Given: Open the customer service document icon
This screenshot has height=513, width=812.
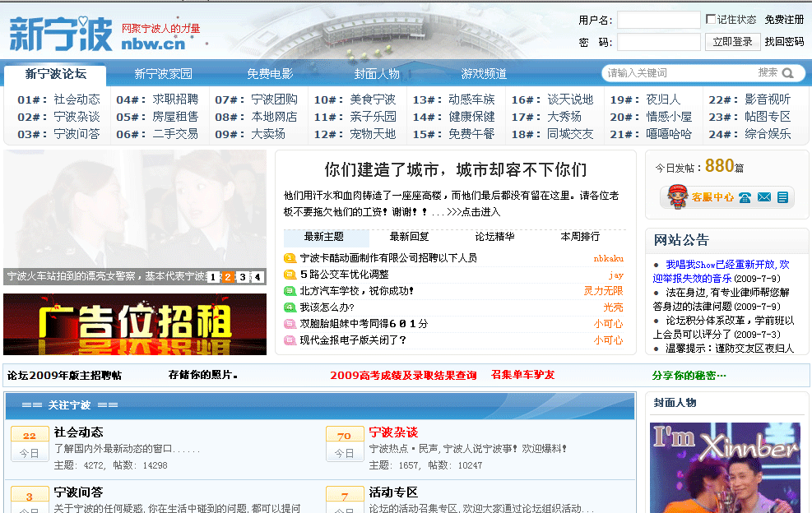Looking at the screenshot, I should click(782, 197).
